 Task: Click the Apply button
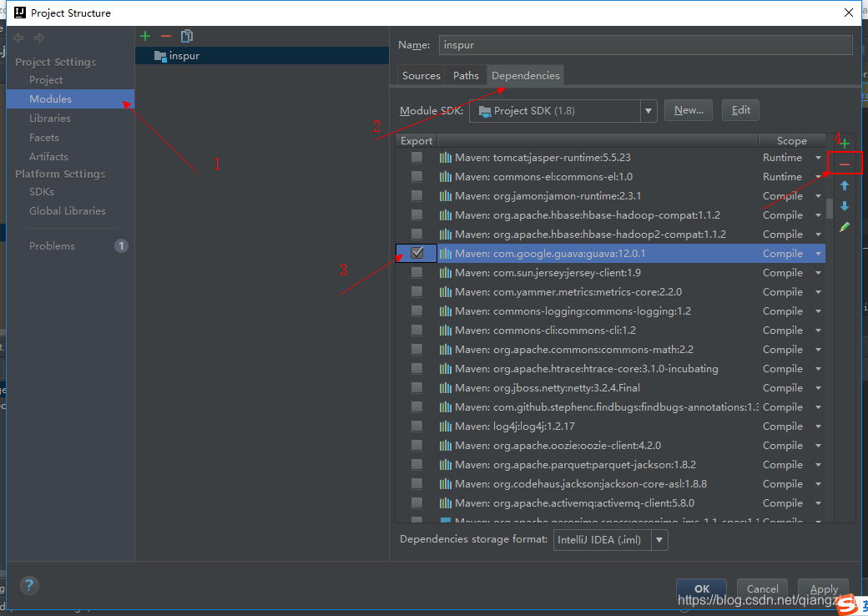point(823,588)
